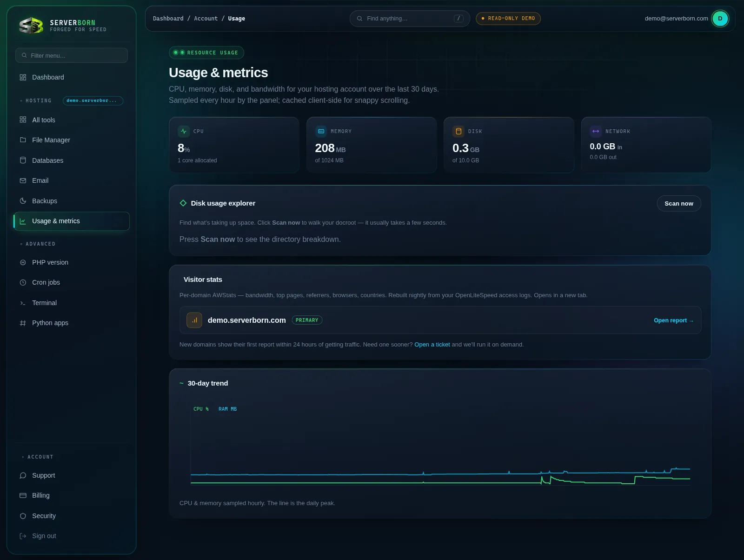This screenshot has width=744, height=560.
Task: Go to Dashboard breadcrumb
Action: tap(168, 19)
